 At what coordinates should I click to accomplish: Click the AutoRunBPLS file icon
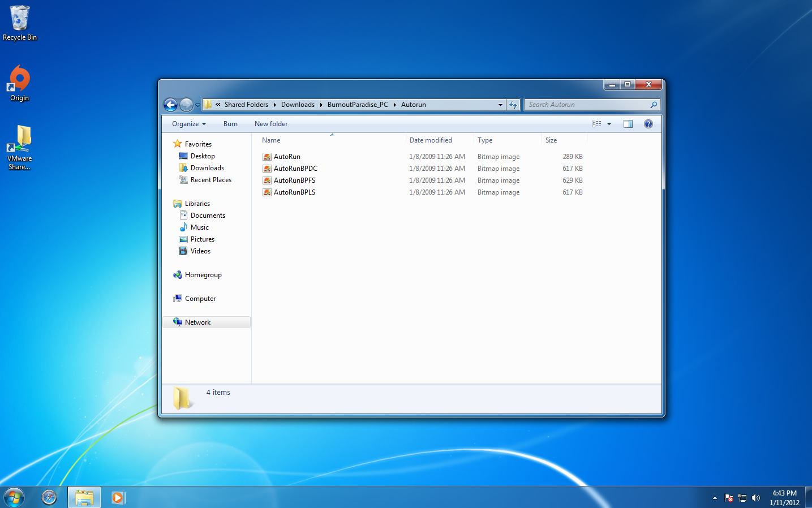[267, 192]
